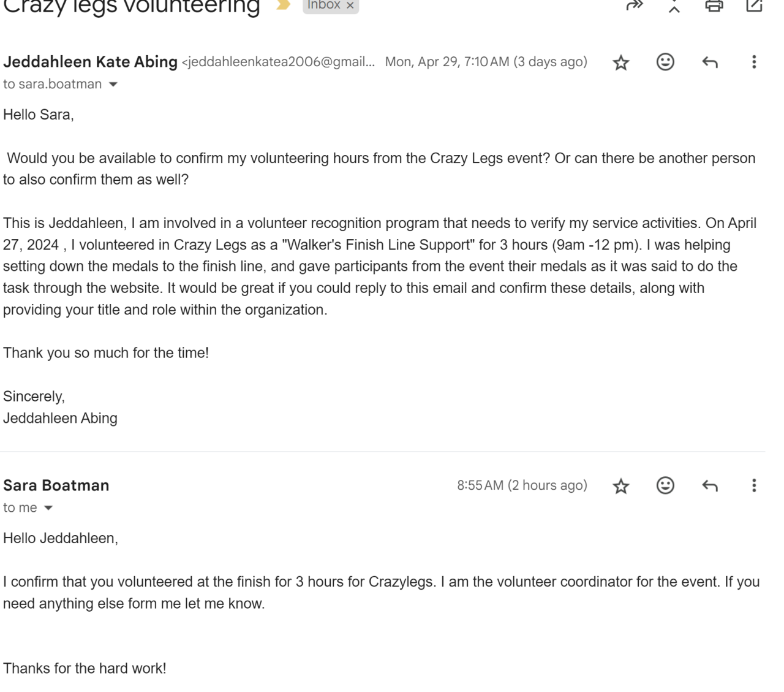
Task: Expand recipient details for 'to me'
Action: [48, 508]
